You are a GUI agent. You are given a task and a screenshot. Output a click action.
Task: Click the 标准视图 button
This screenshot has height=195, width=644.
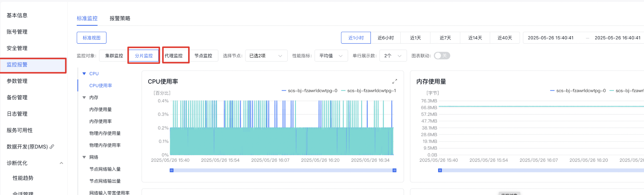pyautogui.click(x=92, y=38)
